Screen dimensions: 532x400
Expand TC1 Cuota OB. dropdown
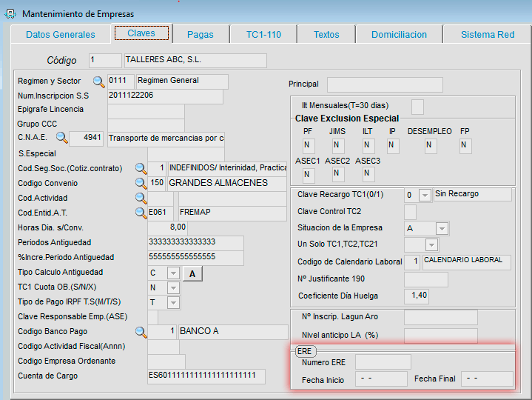coord(173,288)
